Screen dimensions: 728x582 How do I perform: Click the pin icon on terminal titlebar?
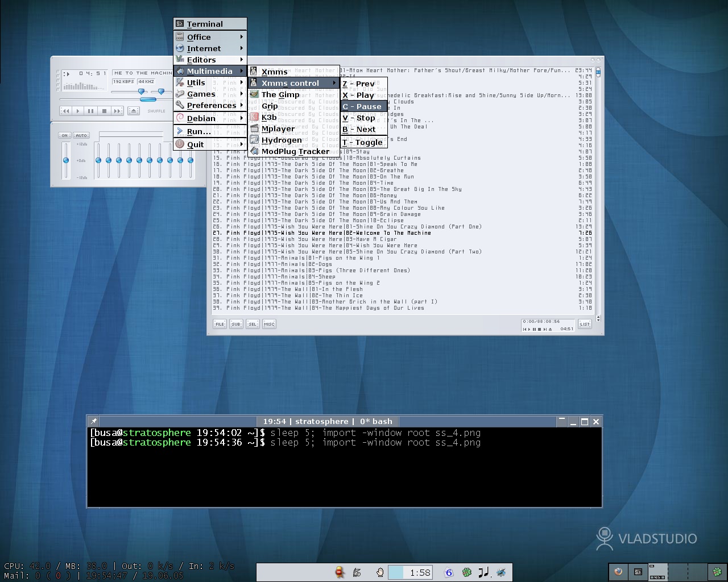click(x=94, y=421)
